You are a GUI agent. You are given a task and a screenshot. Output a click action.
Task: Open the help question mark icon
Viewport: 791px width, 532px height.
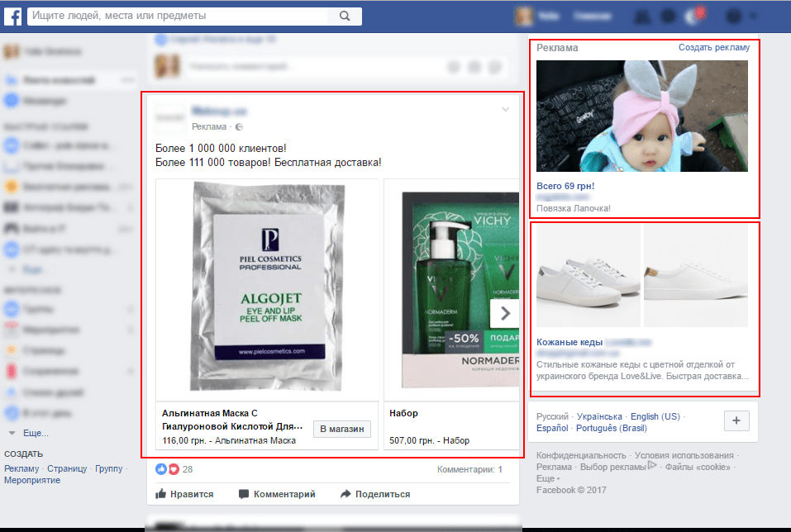point(733,17)
